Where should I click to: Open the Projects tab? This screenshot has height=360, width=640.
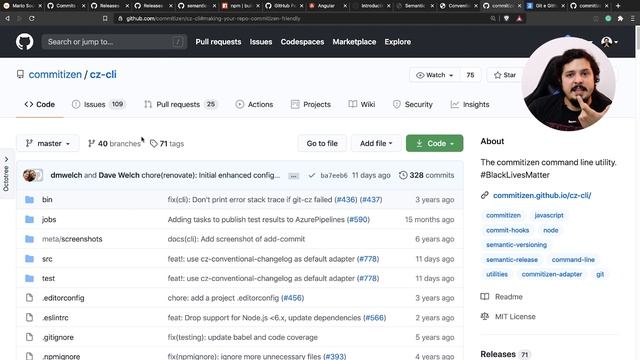[x=311, y=104]
